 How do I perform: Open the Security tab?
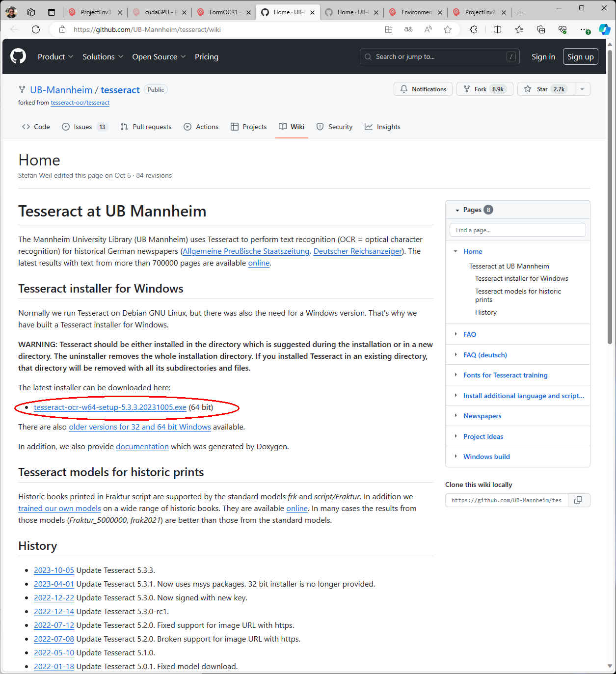335,127
